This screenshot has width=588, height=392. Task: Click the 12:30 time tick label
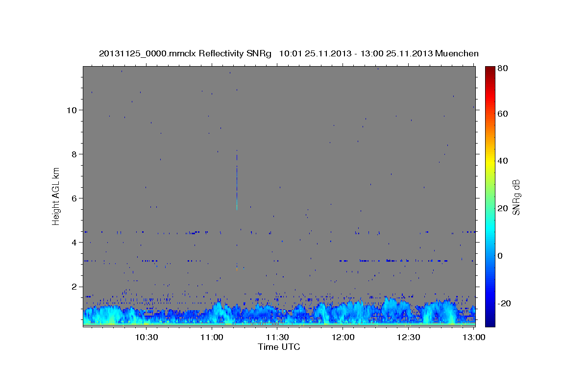coord(409,337)
